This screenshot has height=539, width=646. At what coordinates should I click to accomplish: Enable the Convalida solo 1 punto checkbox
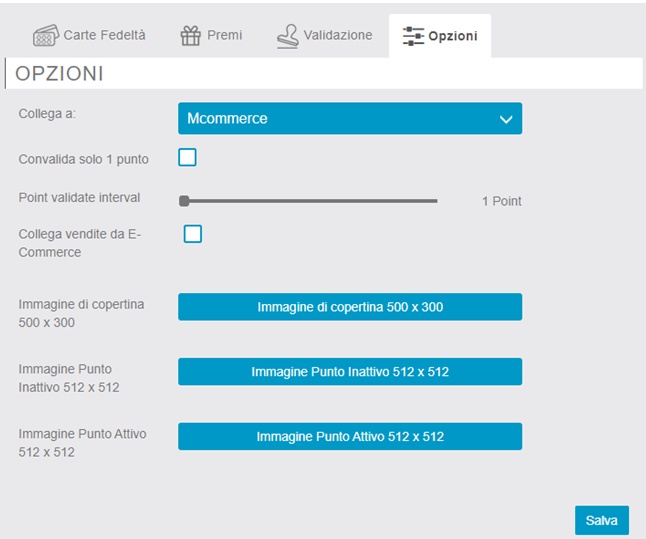tap(187, 157)
